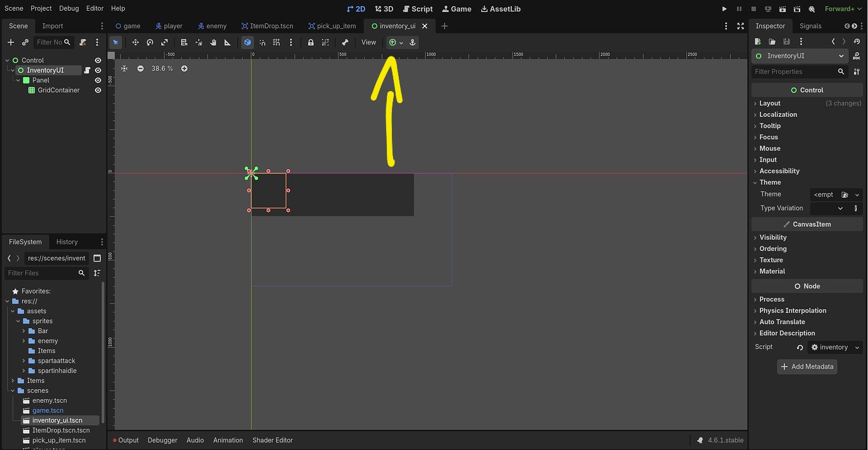Add a new child node with plus icon
This screenshot has width=868, height=450.
[x=11, y=42]
